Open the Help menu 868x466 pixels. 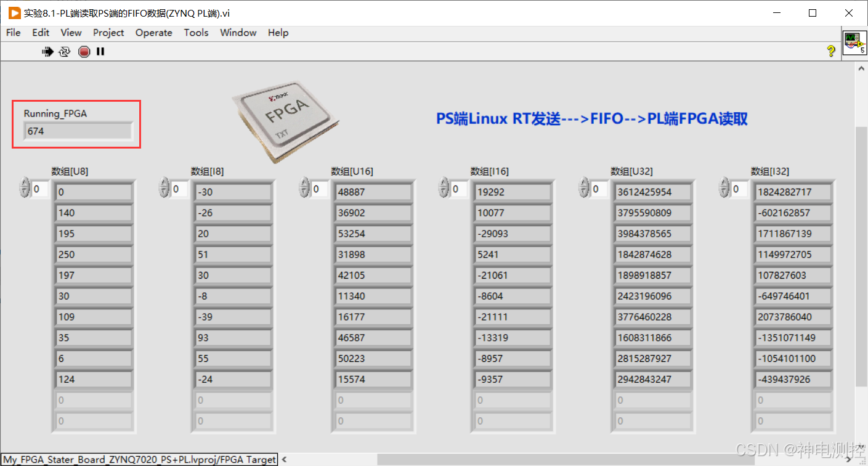[x=278, y=33]
